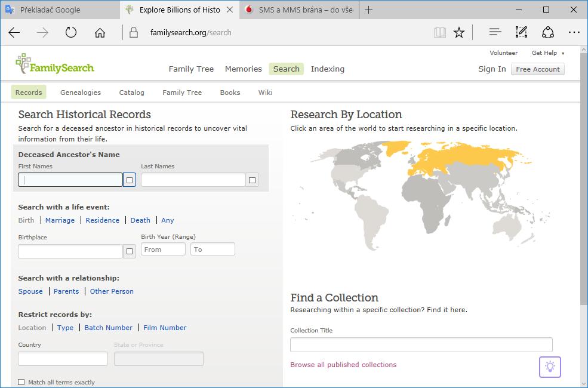This screenshot has height=388, width=588.
Task: Add page to favorites star
Action: (x=459, y=33)
